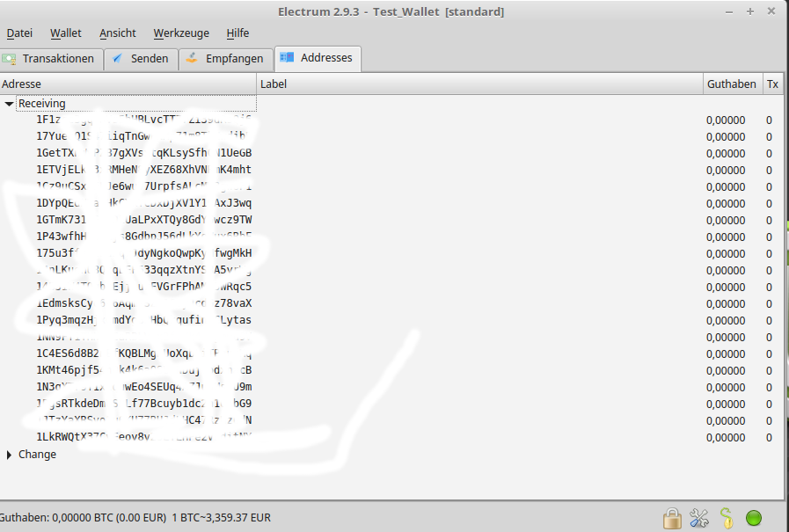Click balance text in the status bar
789x532 pixels.
(135, 517)
